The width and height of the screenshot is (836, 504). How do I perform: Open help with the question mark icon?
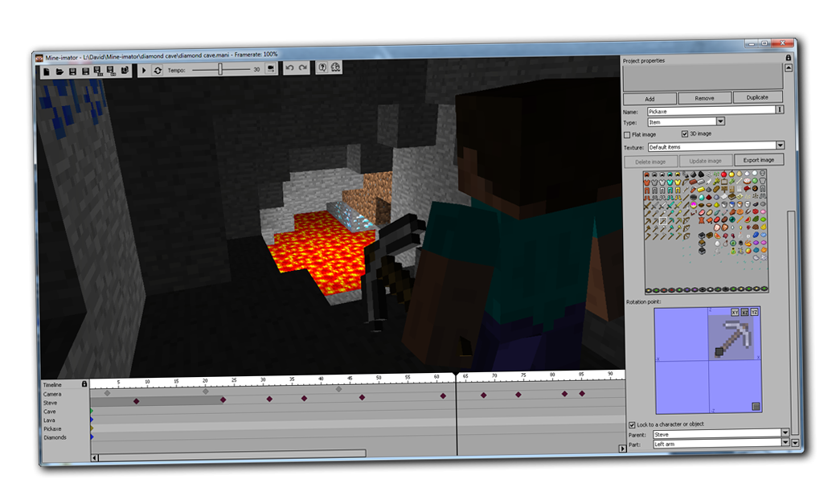pyautogui.click(x=322, y=68)
